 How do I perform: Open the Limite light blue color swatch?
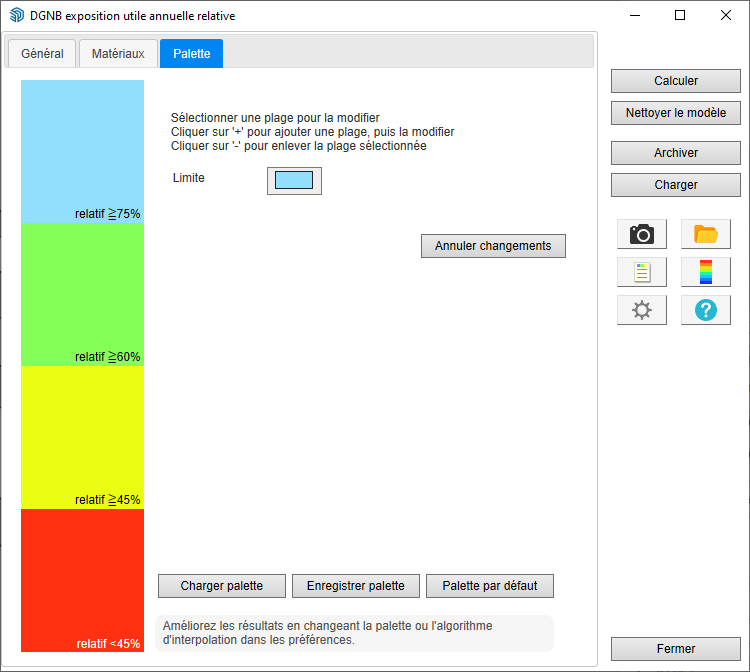tap(294, 181)
